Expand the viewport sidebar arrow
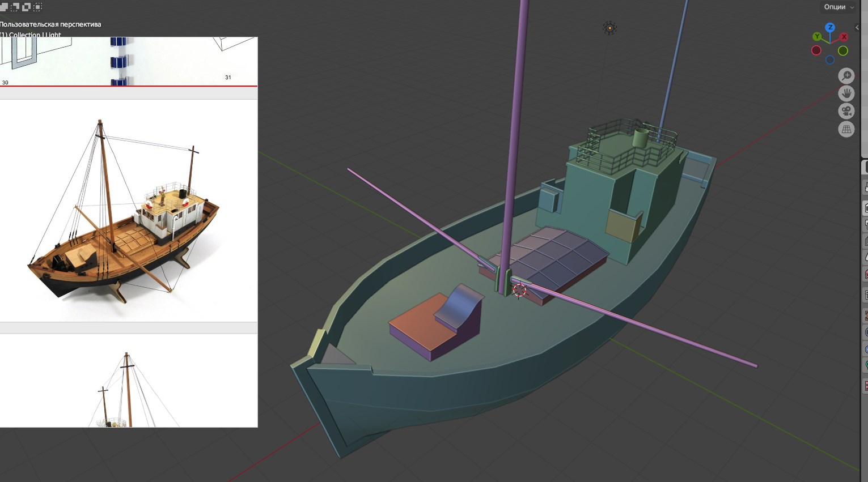 coord(857,27)
